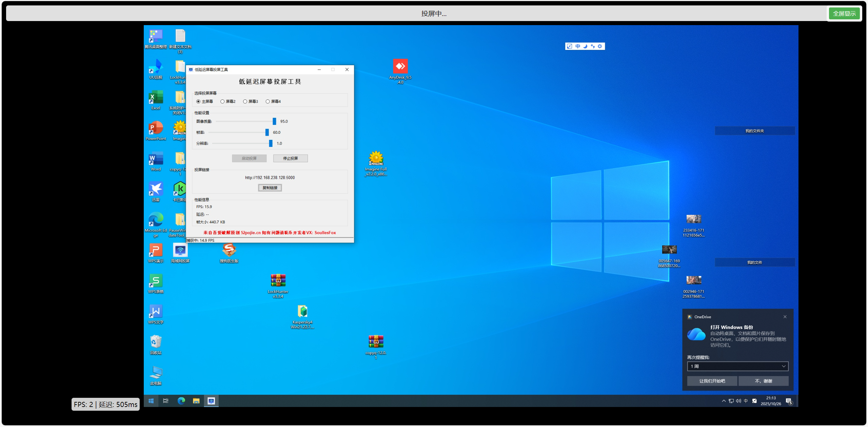Open Kaspersky installer icon on desktop
This screenshot has height=427, width=868.
pyautogui.click(x=302, y=311)
